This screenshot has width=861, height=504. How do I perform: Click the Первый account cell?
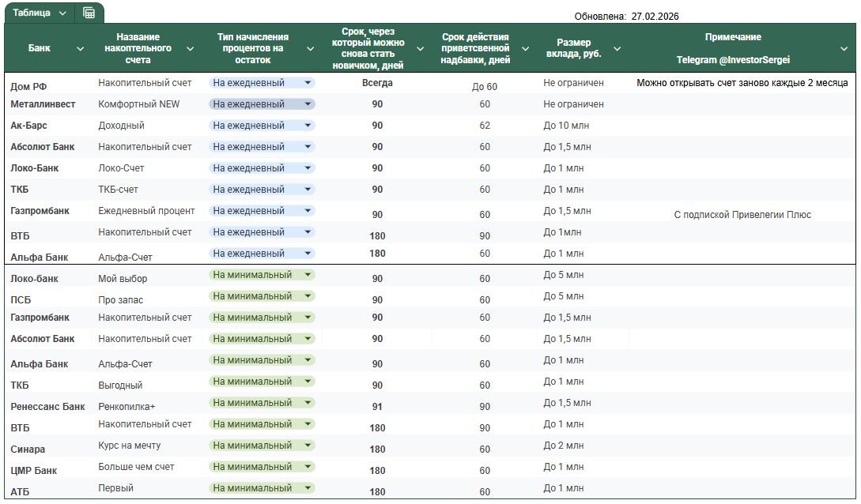click(x=116, y=488)
